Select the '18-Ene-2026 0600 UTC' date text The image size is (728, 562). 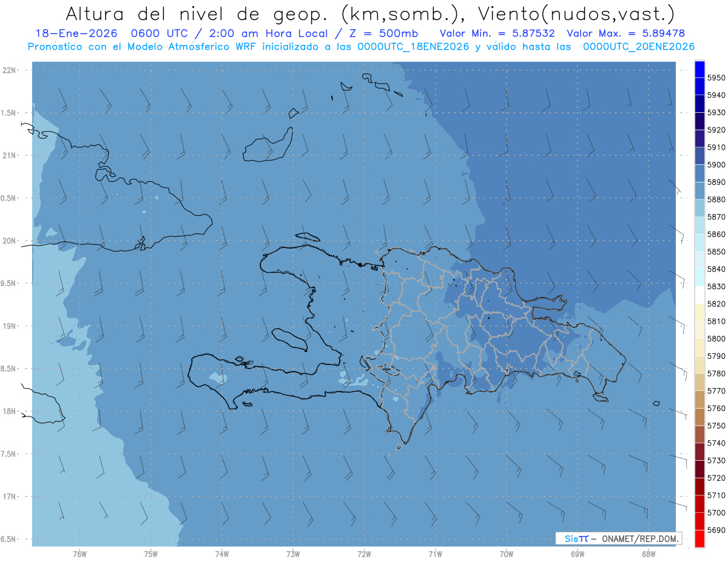tap(113, 33)
